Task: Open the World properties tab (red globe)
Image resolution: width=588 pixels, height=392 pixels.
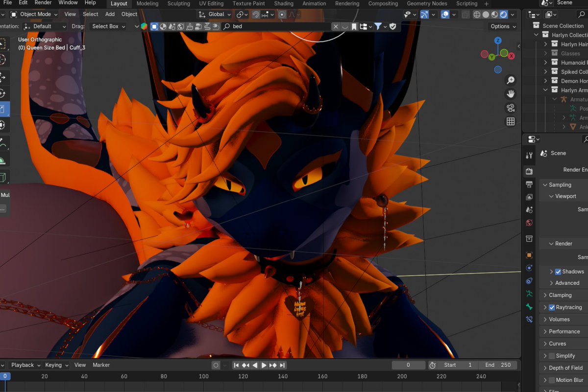Action: [x=529, y=223]
